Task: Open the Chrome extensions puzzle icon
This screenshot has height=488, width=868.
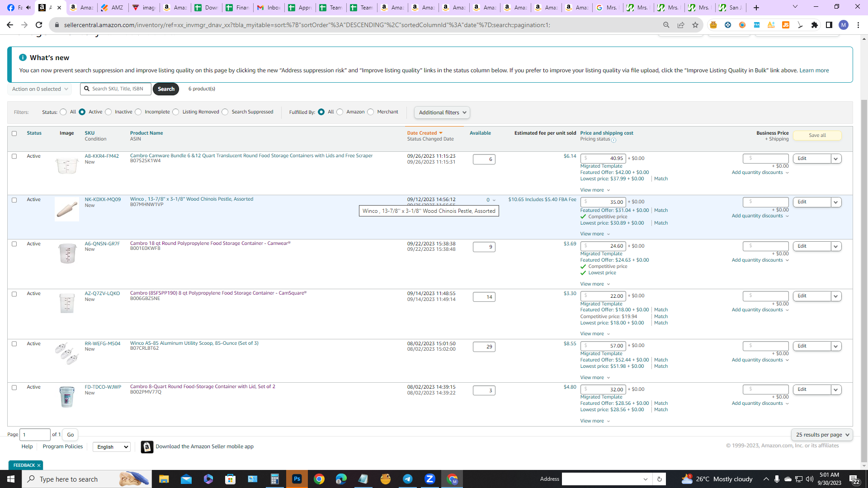Action: 814,25
